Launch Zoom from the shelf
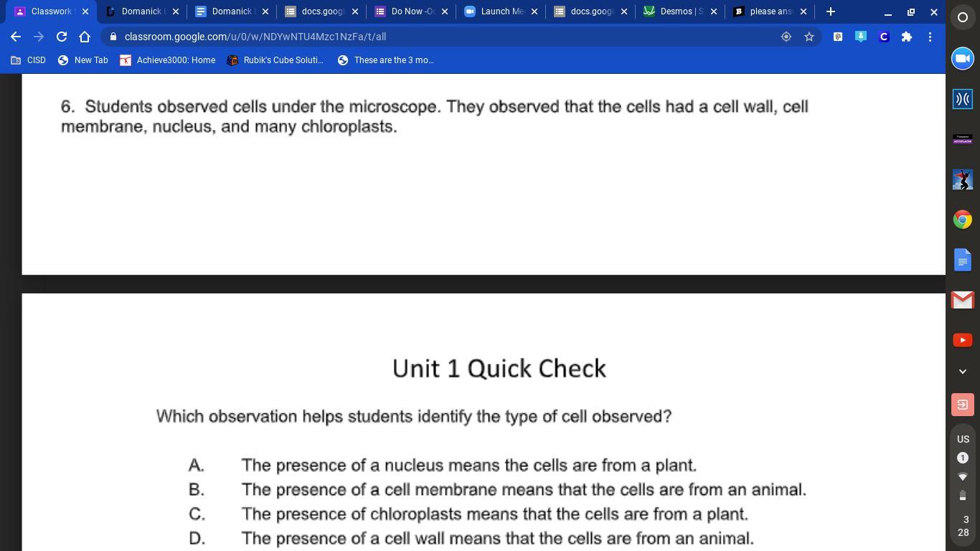Image resolution: width=980 pixels, height=551 pixels. coord(963,58)
